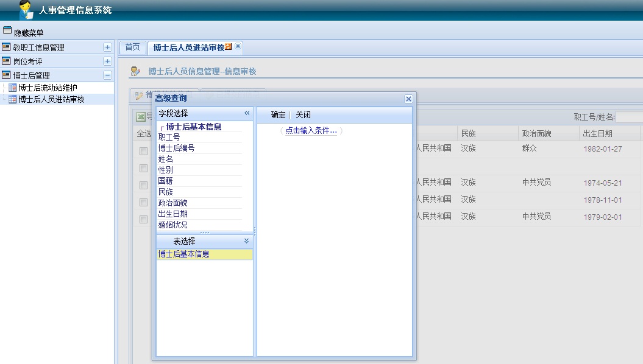643x364 pixels.
Task: Close the 博士后人员进站审核 tab with its X icon
Action: pos(238,46)
